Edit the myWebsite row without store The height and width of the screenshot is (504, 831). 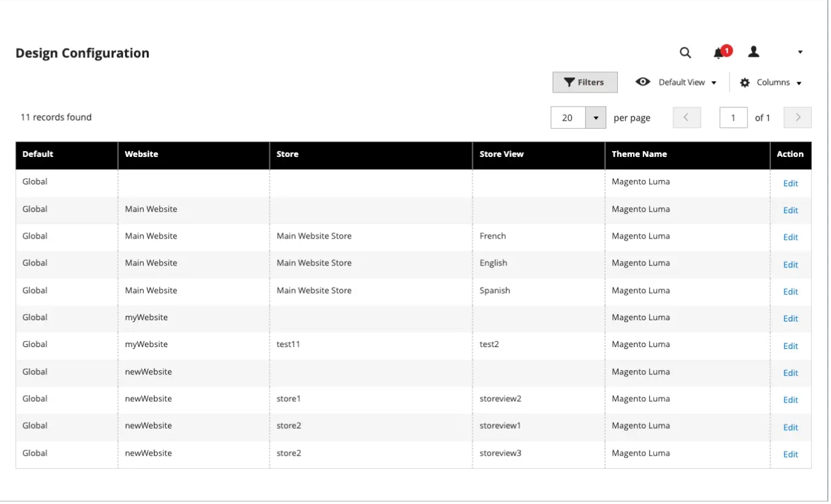790,318
